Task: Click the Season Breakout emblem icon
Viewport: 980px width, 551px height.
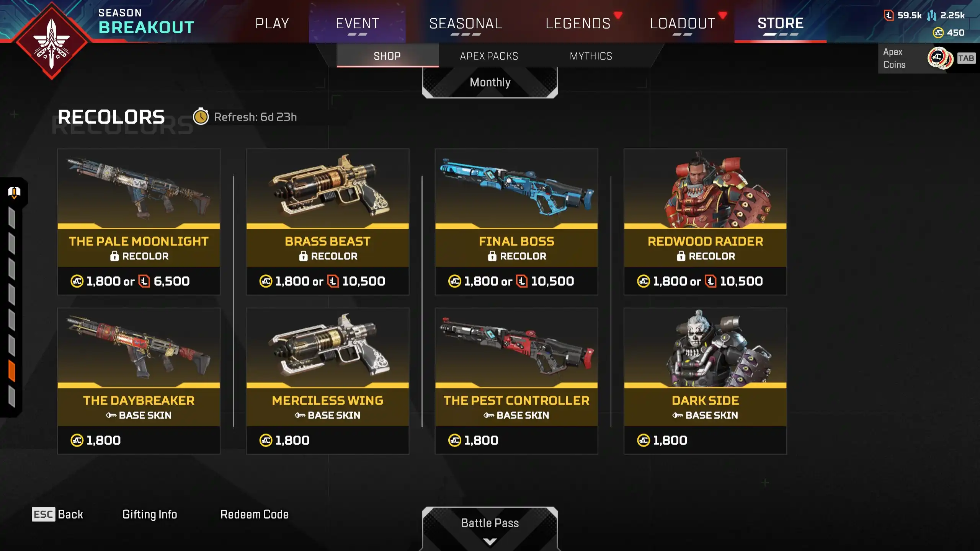Action: click(x=52, y=41)
